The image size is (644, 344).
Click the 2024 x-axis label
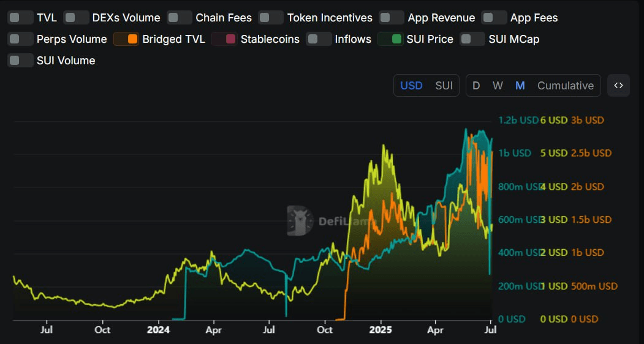[x=159, y=330]
